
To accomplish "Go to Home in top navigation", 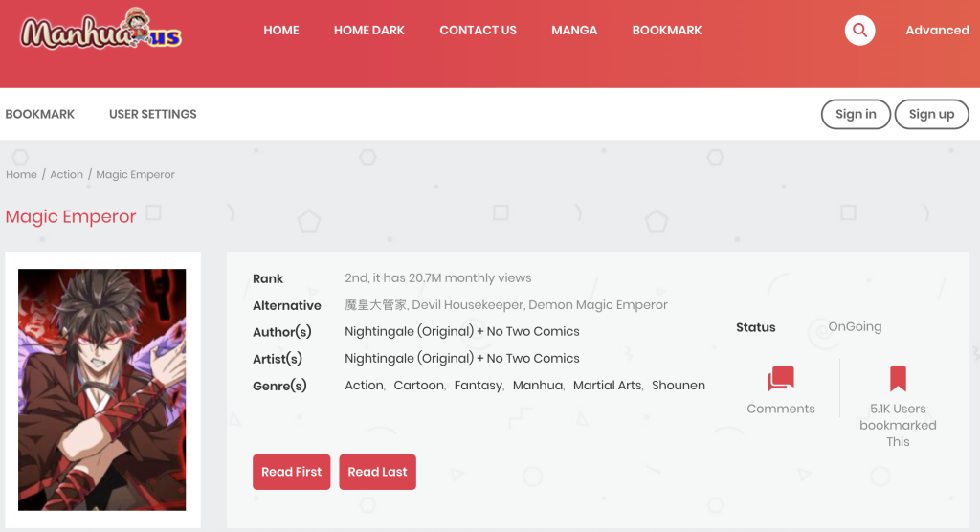I will pos(281,31).
